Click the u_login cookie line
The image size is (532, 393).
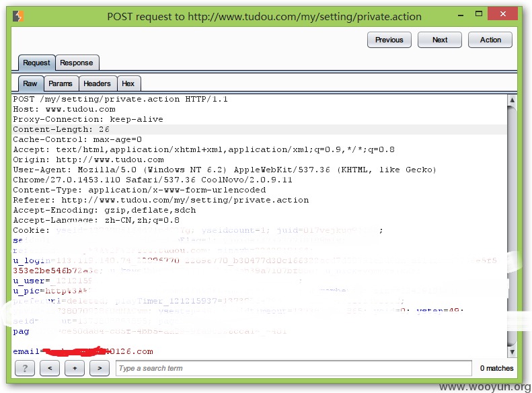(x=254, y=260)
